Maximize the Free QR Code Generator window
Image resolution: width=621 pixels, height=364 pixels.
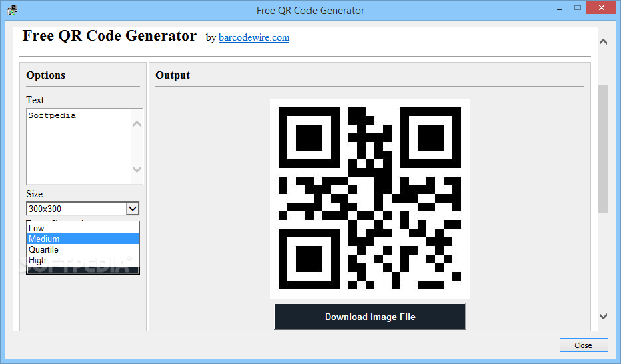(578, 8)
